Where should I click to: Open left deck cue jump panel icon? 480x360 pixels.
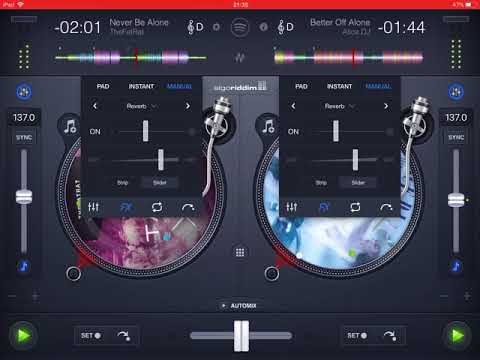188,208
